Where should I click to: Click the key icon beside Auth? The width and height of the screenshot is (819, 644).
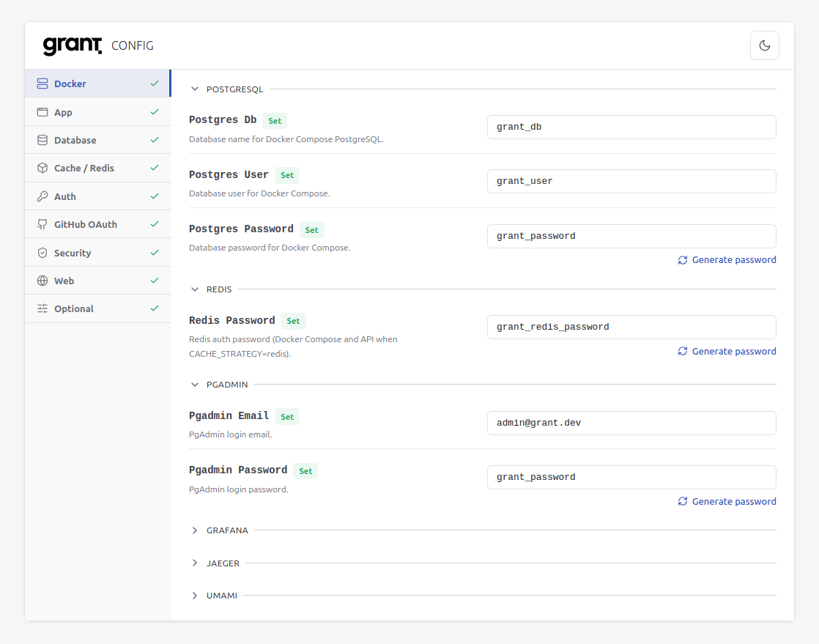click(42, 196)
